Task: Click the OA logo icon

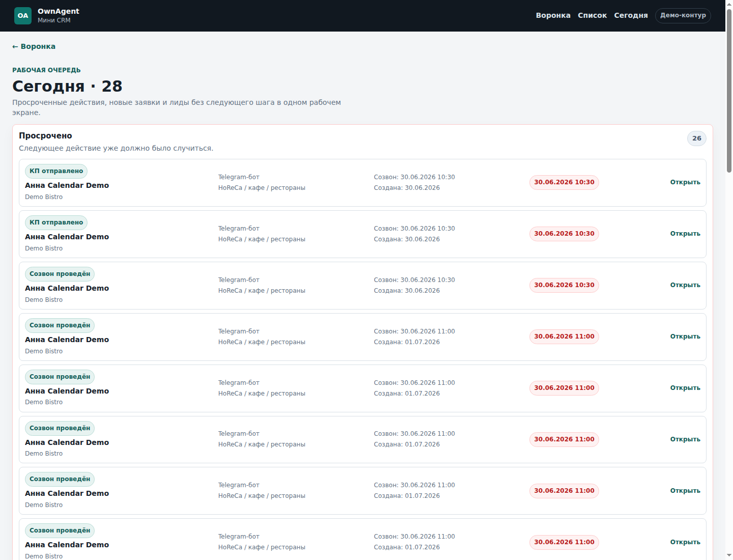Action: pyautogui.click(x=23, y=16)
